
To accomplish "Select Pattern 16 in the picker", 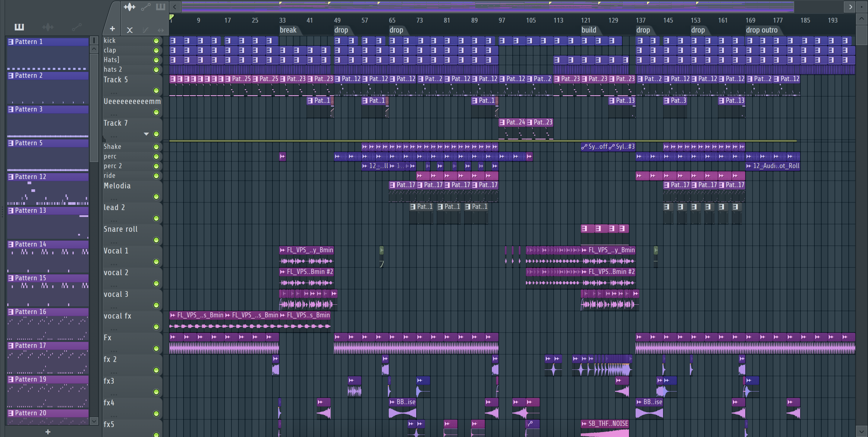I will (48, 312).
